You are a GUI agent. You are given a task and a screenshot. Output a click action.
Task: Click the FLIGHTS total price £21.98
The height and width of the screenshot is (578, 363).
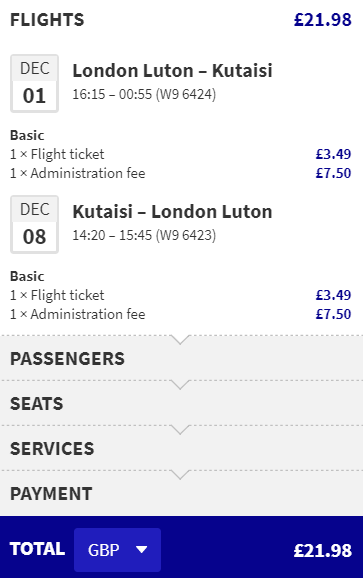[323, 20]
